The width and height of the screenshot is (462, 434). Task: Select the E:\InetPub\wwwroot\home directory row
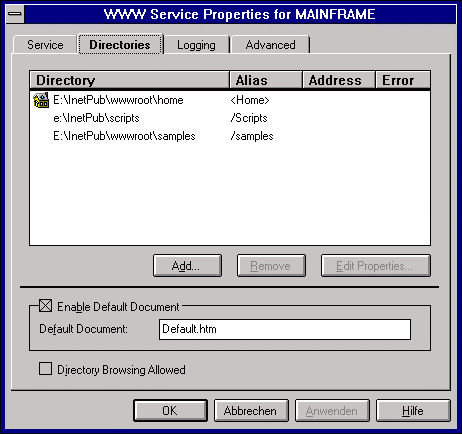click(230, 100)
